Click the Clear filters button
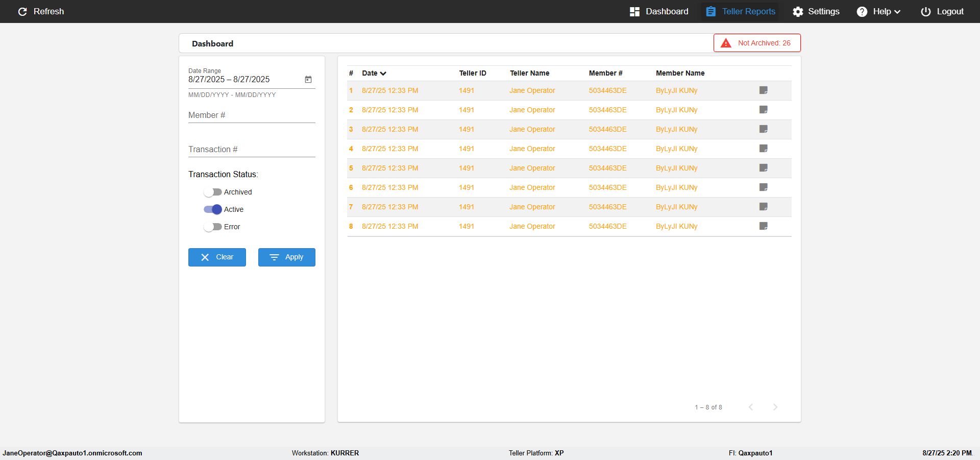This screenshot has width=980, height=460. tap(217, 257)
